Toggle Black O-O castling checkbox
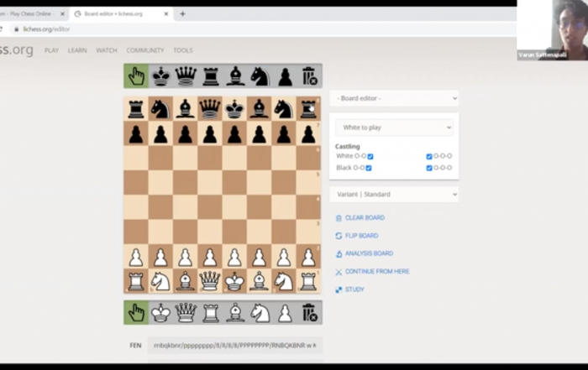Screen dimensions: 588x370 click(x=369, y=168)
